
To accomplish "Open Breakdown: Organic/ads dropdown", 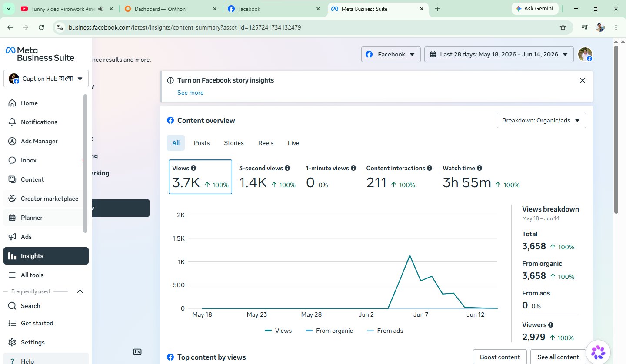I will click(541, 120).
